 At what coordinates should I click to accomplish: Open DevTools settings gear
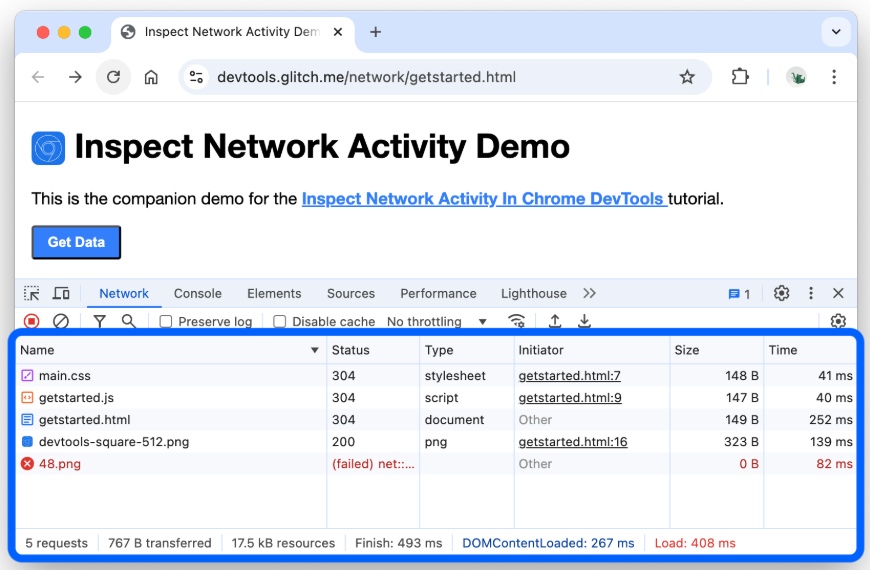pos(781,293)
